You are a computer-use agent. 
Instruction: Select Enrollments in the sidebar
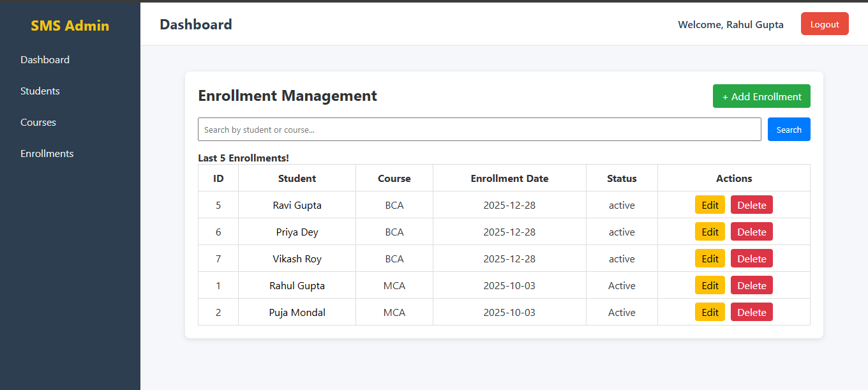pos(47,154)
